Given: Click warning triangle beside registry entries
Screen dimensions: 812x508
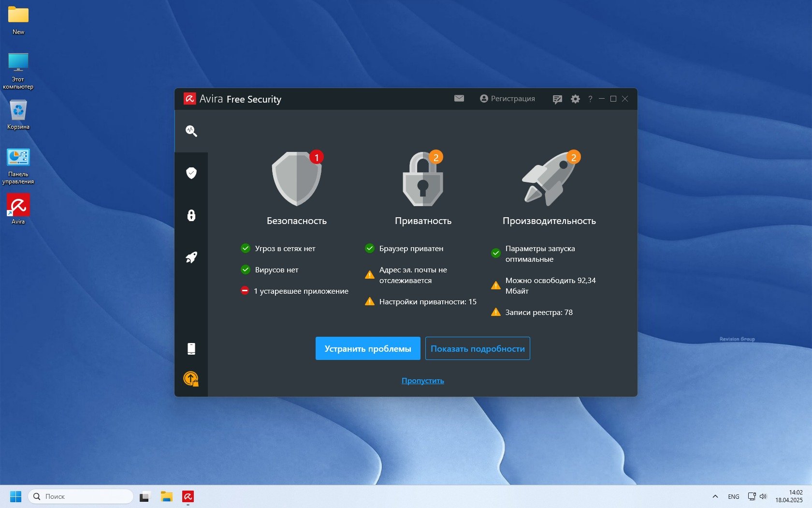Looking at the screenshot, I should (496, 312).
